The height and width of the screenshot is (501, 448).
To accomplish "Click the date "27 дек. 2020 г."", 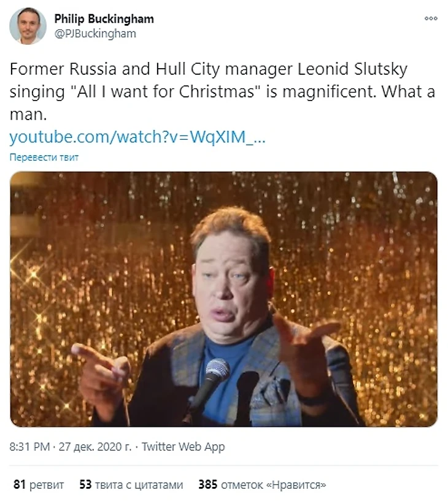I will [x=95, y=446].
